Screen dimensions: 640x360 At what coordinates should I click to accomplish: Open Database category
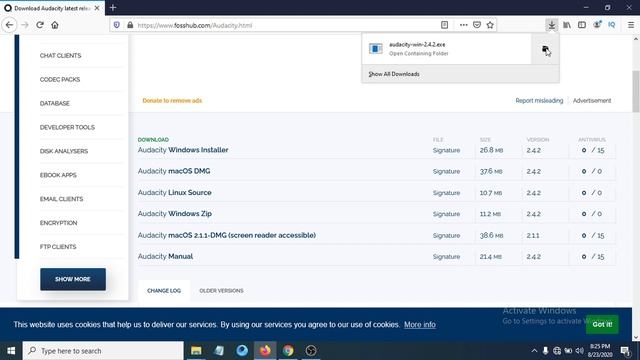pos(55,103)
